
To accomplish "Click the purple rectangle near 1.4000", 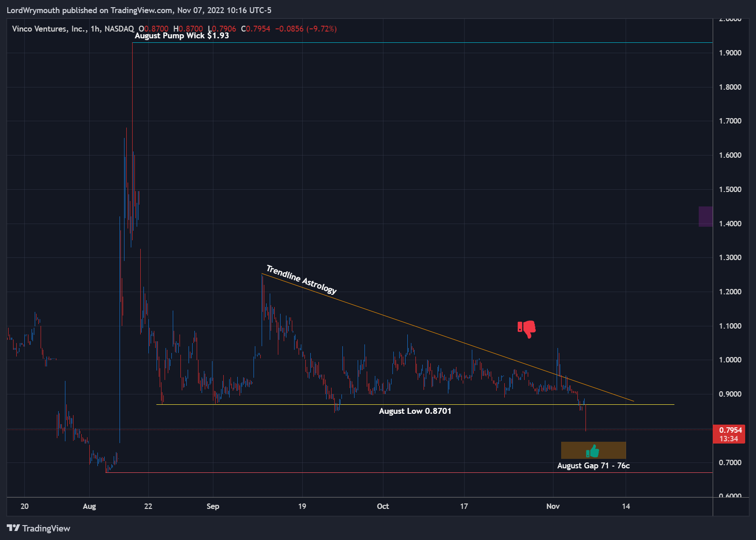I will pyautogui.click(x=705, y=216).
